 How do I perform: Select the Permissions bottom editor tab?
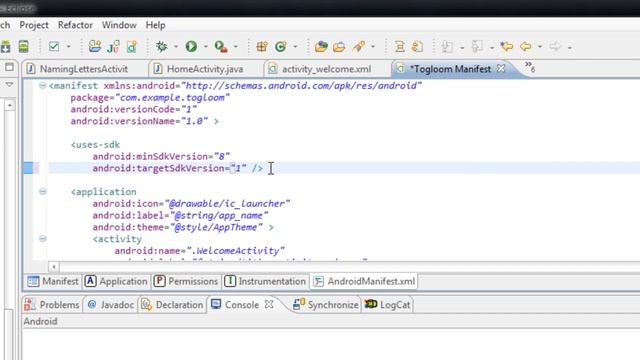coord(186,281)
